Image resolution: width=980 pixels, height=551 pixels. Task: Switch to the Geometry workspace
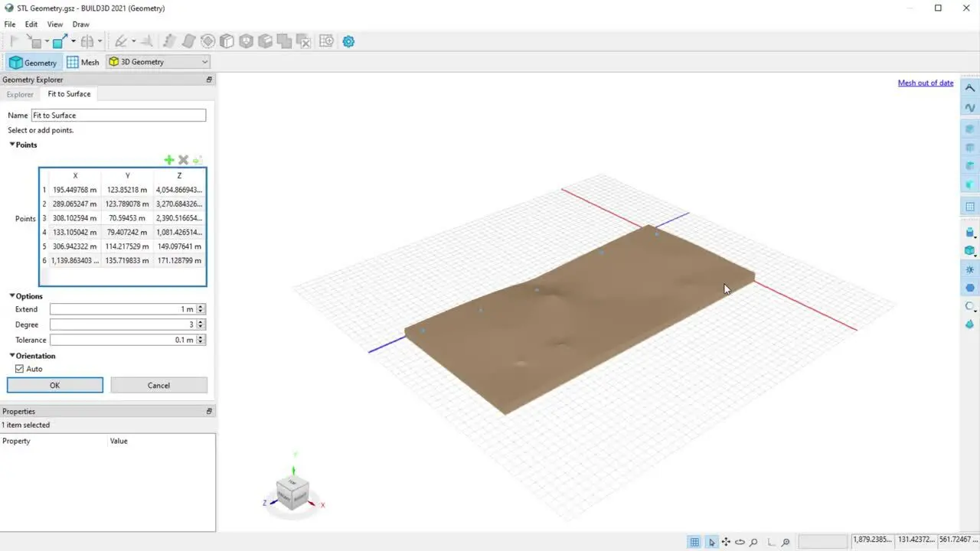[x=33, y=62]
